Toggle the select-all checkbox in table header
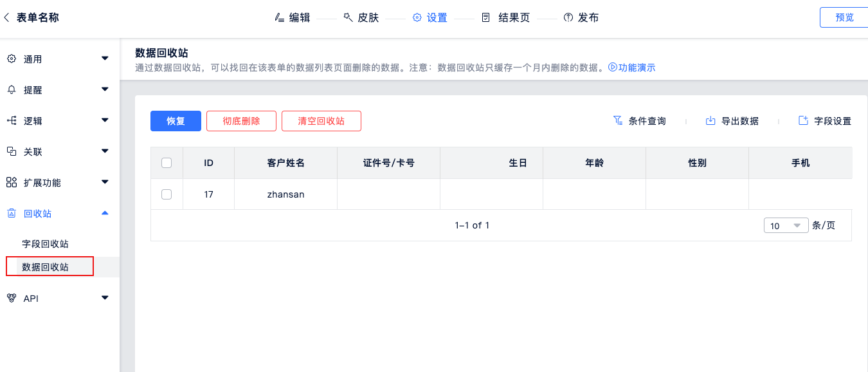The height and width of the screenshot is (372, 868). coord(167,163)
